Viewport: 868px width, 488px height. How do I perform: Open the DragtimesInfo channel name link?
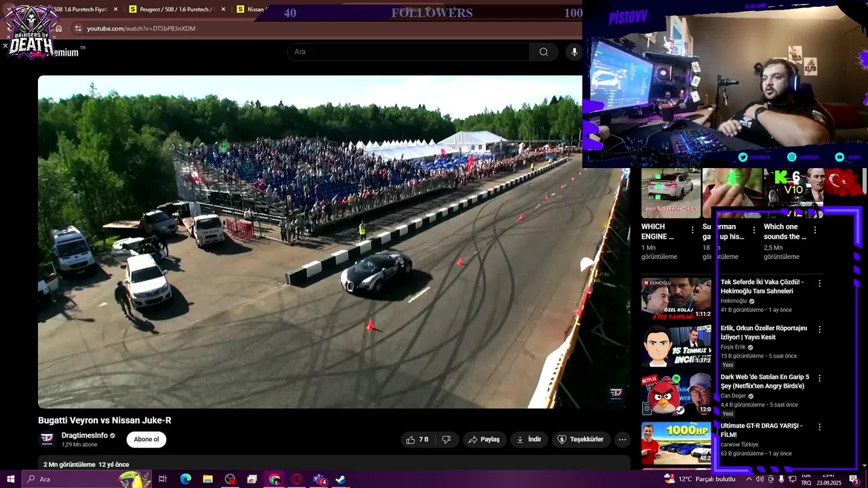(x=84, y=435)
